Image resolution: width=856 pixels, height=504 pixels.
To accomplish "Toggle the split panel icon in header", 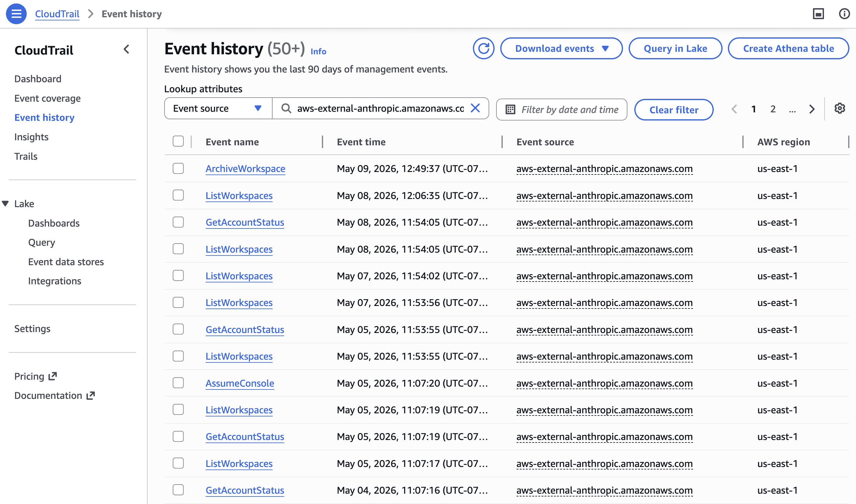I will (x=818, y=14).
